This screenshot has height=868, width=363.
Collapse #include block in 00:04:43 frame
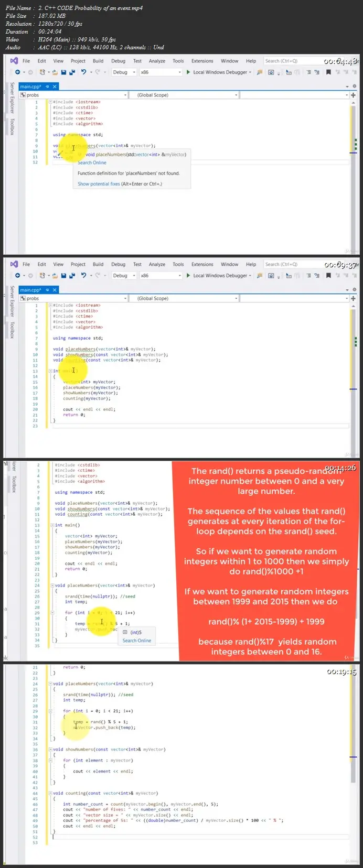[x=50, y=102]
